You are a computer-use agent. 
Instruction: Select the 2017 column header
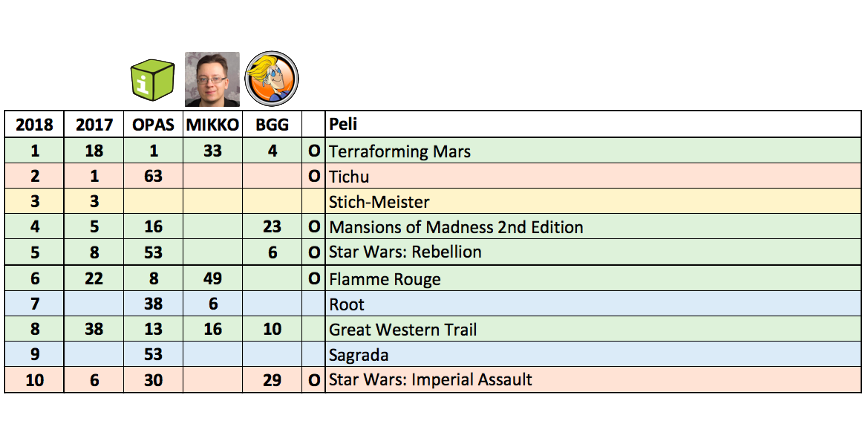(94, 124)
